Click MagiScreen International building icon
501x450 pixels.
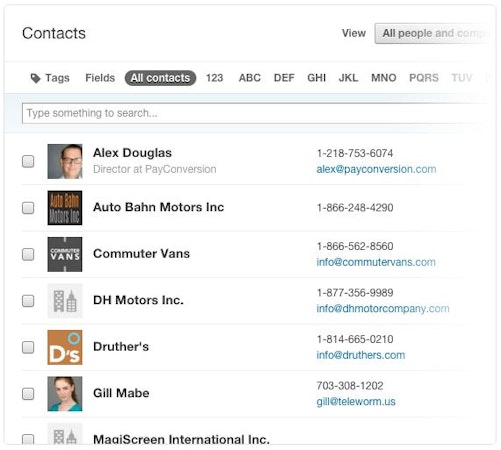point(65,433)
